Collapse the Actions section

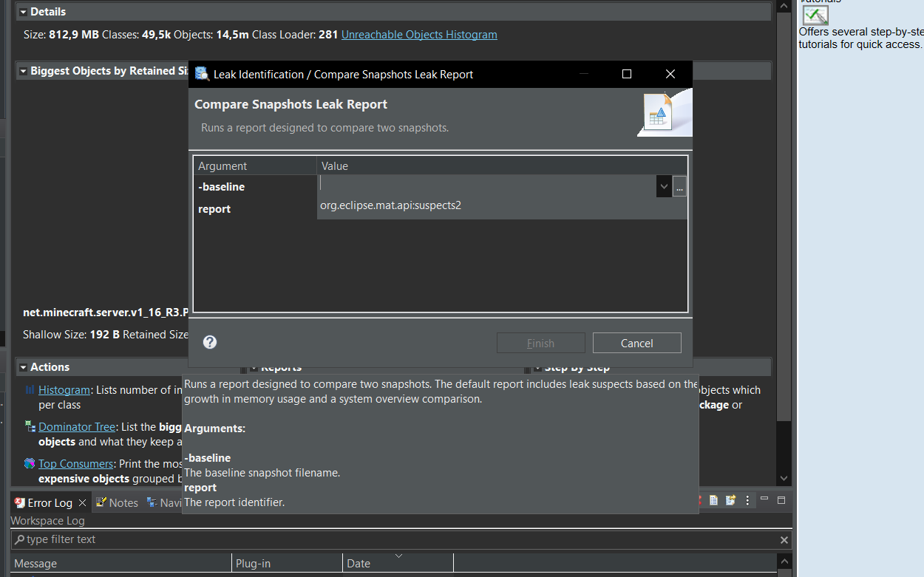click(x=24, y=367)
